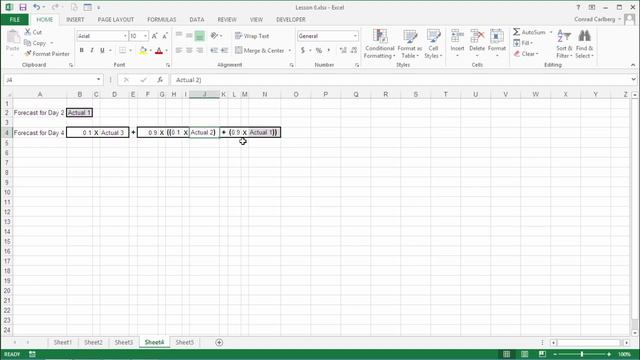Switch to the INSERT ribbon tab
640x360 pixels.
coord(75,20)
